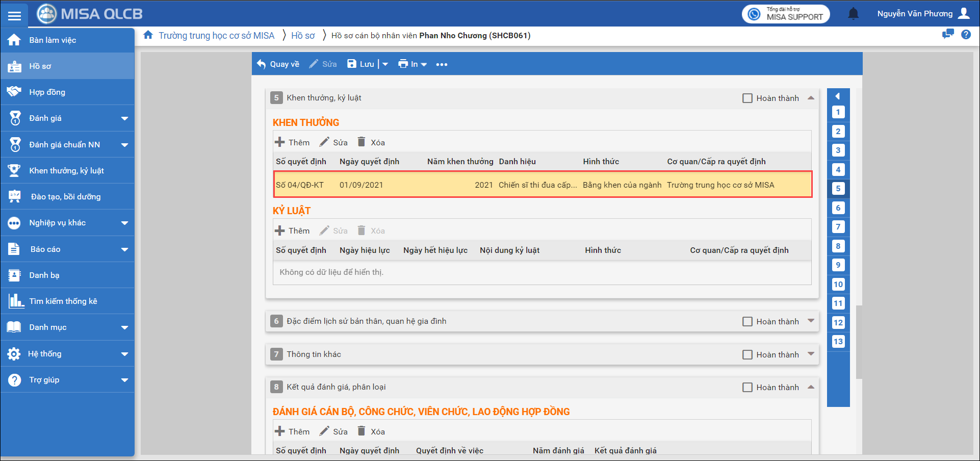Open the hamburger menu icon
This screenshot has width=980, height=461.
coord(14,15)
